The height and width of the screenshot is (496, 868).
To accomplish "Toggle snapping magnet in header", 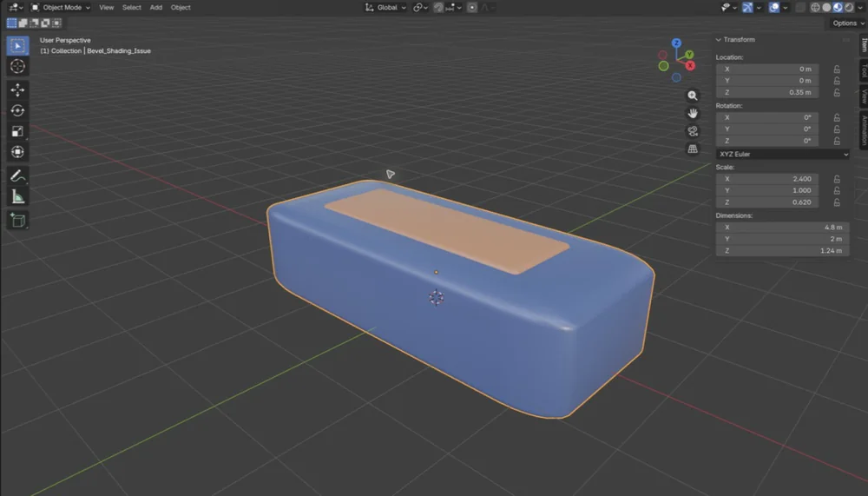I will [x=438, y=7].
